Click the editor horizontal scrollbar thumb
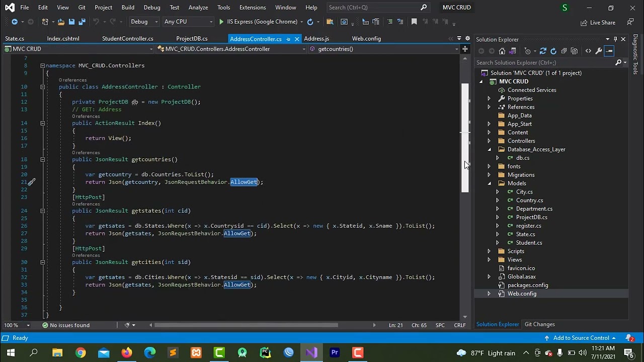 (246, 325)
